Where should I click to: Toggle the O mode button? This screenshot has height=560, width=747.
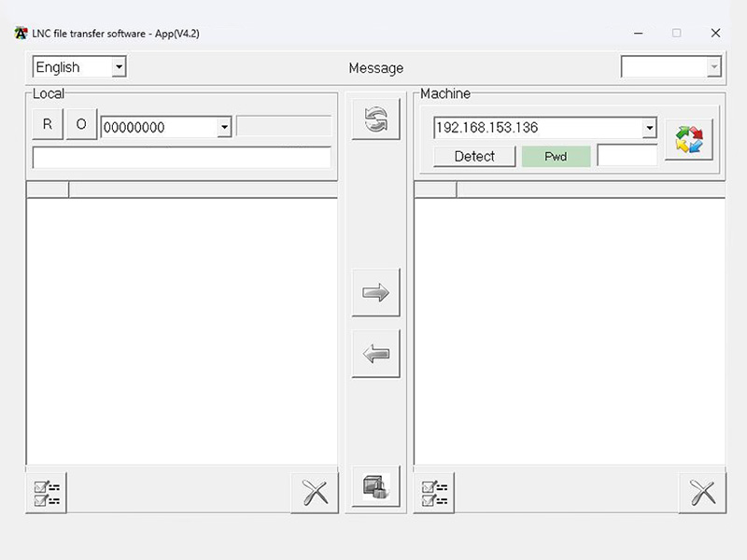[x=81, y=123]
